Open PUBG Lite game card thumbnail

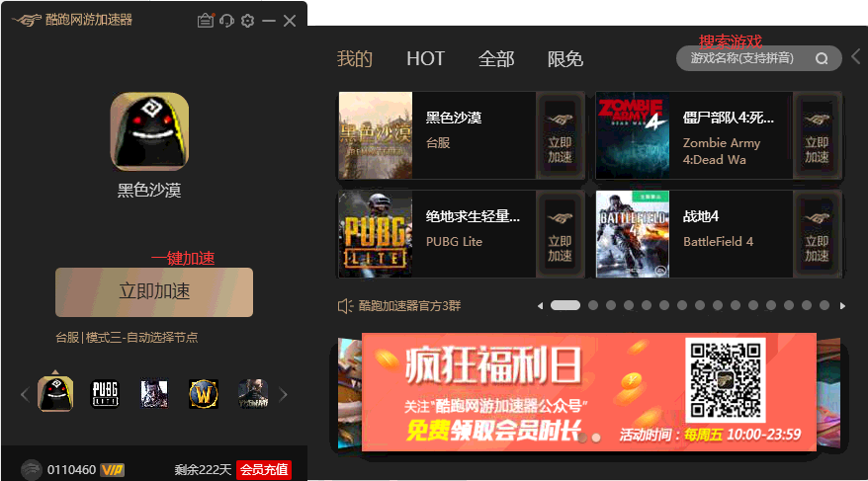click(x=376, y=234)
